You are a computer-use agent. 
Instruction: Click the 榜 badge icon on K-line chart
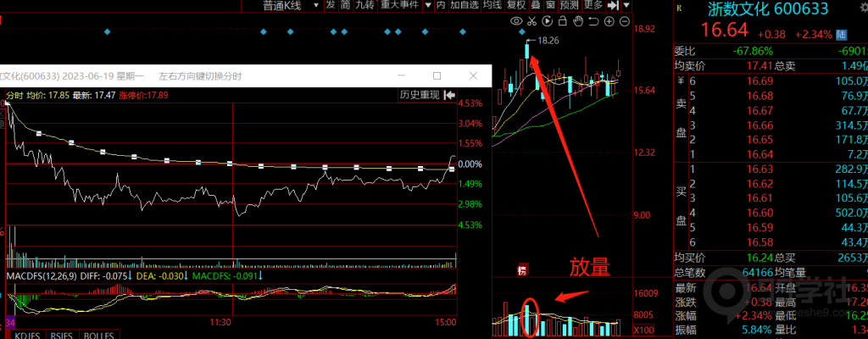pos(521,270)
